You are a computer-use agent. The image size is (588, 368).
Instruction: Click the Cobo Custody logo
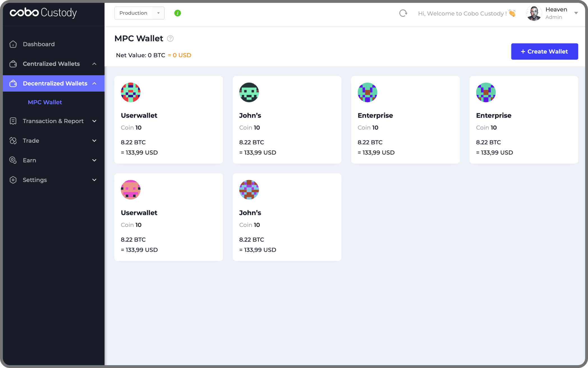43,13
